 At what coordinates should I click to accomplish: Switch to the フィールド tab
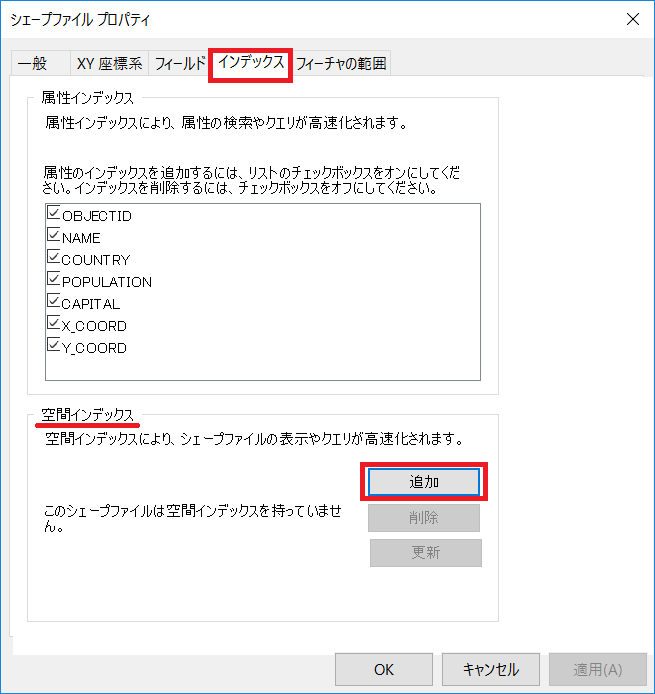[x=180, y=64]
